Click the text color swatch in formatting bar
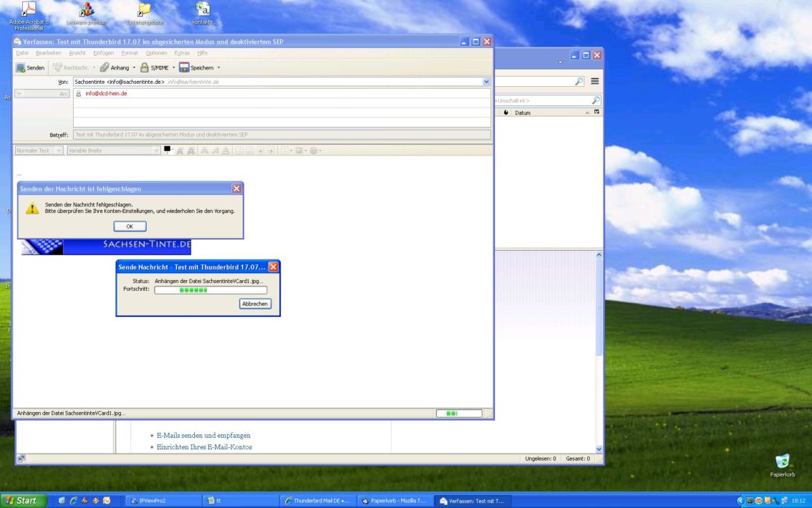This screenshot has height=508, width=812. pyautogui.click(x=168, y=149)
